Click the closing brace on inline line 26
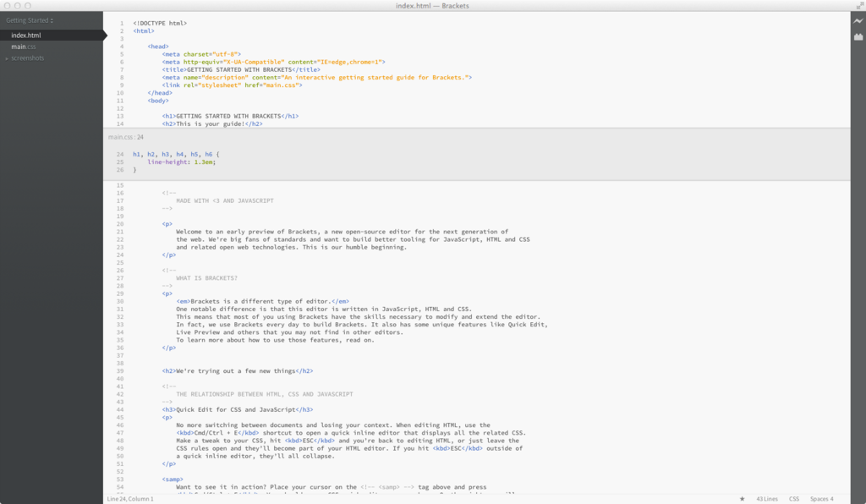The image size is (866, 504). pyautogui.click(x=134, y=170)
